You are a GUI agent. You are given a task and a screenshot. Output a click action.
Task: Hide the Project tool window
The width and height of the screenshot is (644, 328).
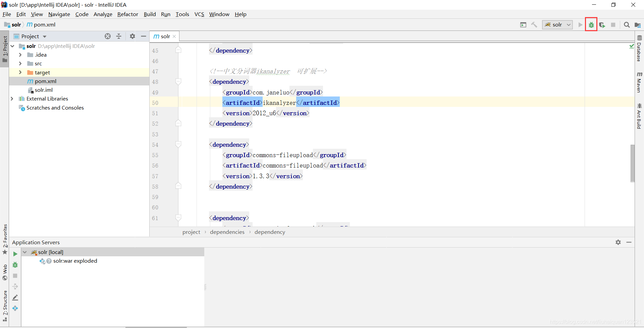coord(144,36)
